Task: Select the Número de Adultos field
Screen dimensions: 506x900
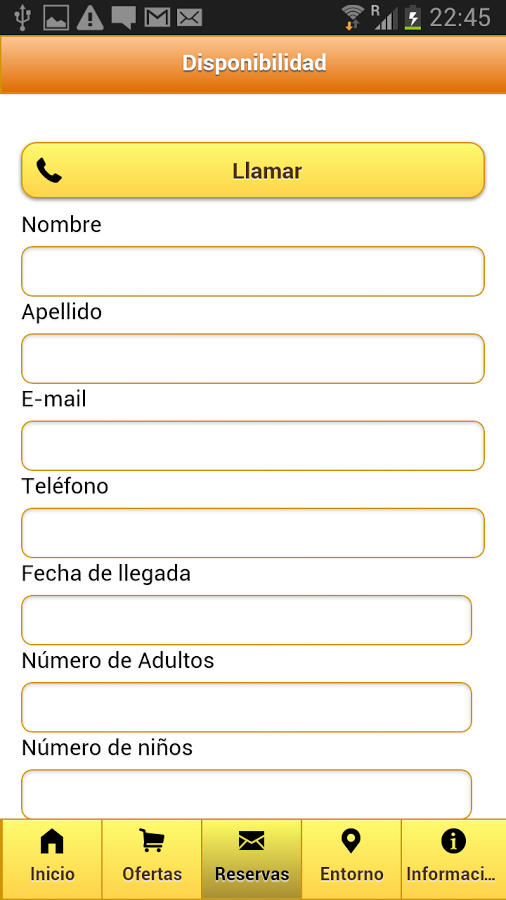Action: [247, 708]
